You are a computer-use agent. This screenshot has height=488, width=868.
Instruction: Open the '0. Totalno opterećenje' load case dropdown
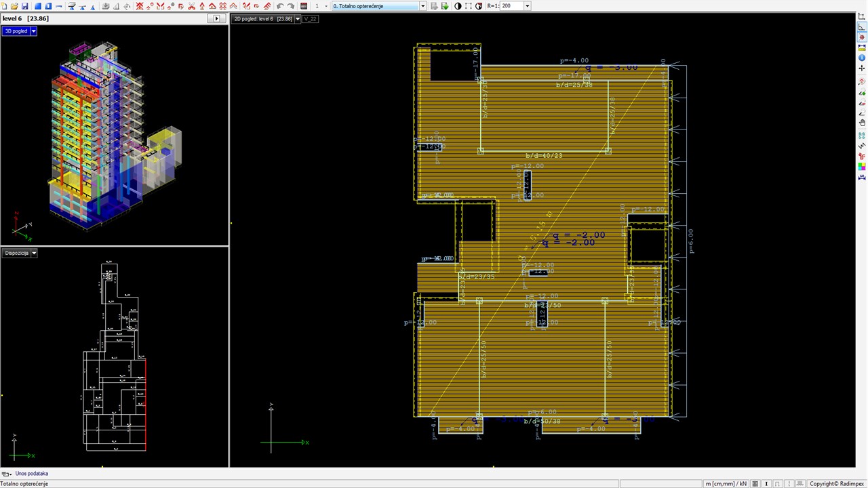point(422,6)
